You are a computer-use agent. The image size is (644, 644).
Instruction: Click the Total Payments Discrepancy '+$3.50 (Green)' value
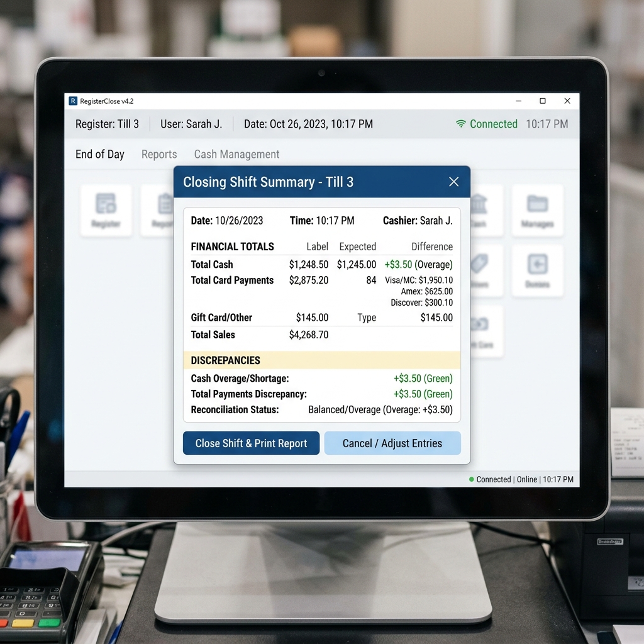pos(423,394)
